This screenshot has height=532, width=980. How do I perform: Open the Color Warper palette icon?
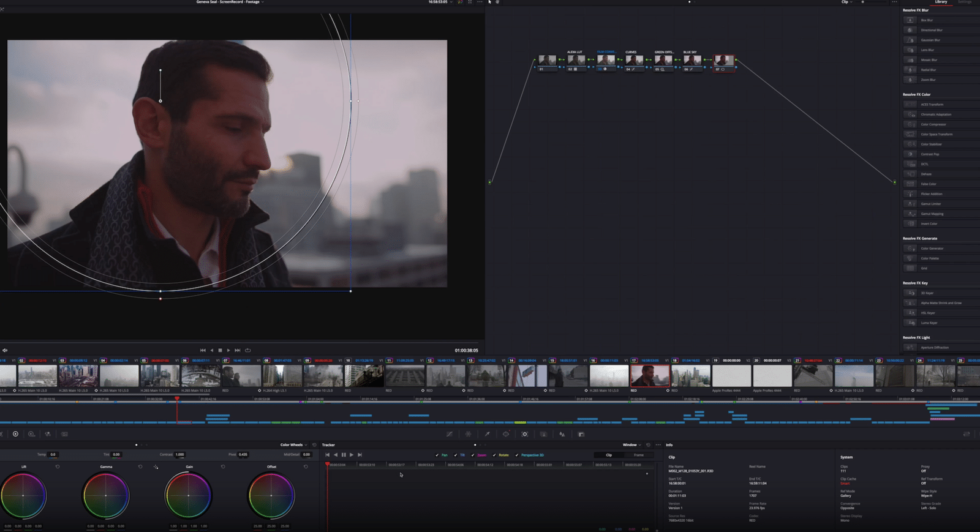pos(469,434)
